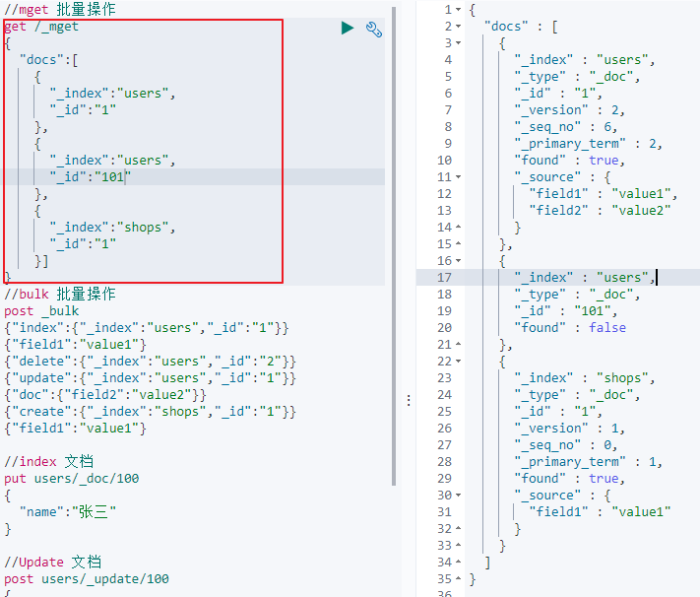Click the "post _bulk" request line
The height and width of the screenshot is (597, 700).
[41, 311]
